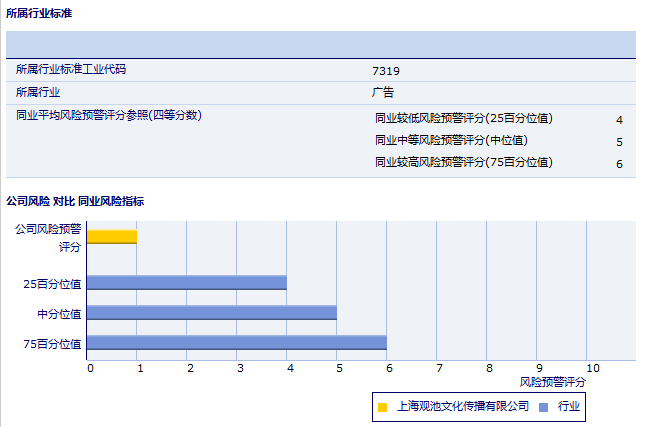The height and width of the screenshot is (427, 662).
Task: Click the 公司风险 对比 同业风险指标 heading
Action: point(75,201)
